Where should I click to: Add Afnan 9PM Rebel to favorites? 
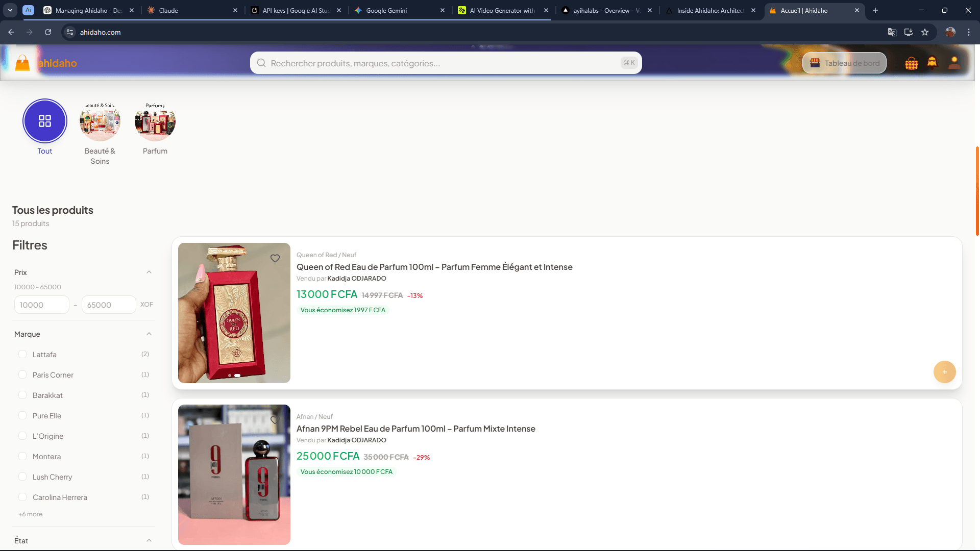(x=275, y=419)
